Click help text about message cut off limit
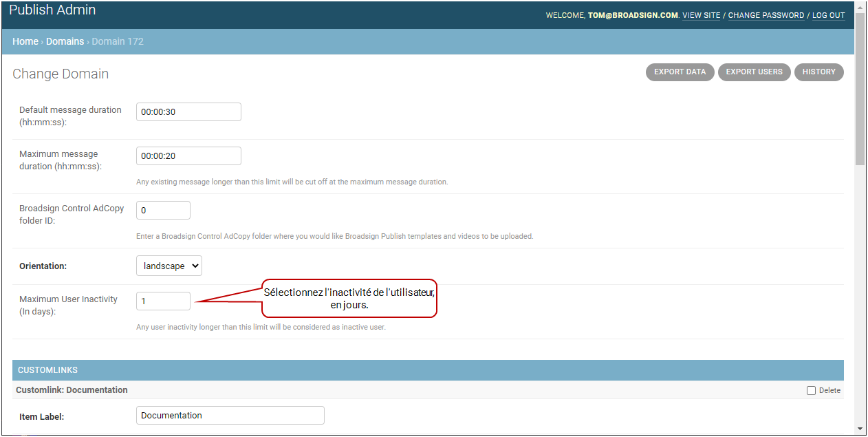This screenshot has width=868, height=437. click(x=292, y=182)
